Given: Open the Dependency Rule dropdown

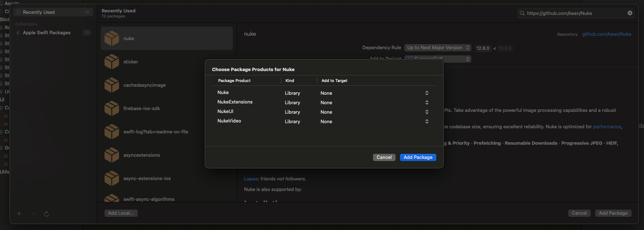Looking at the screenshot, I should tap(437, 48).
